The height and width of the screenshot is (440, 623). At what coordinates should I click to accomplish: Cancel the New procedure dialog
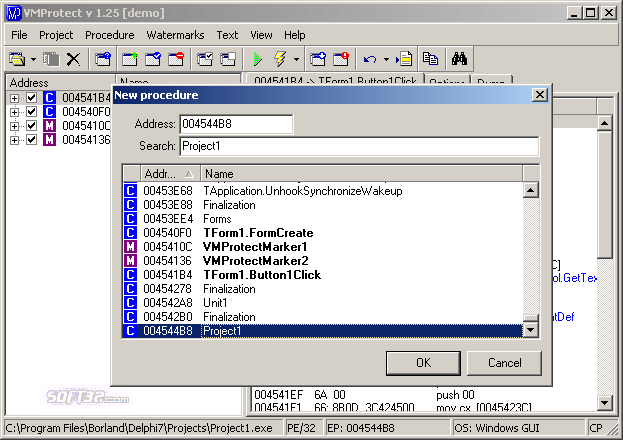pyautogui.click(x=504, y=363)
